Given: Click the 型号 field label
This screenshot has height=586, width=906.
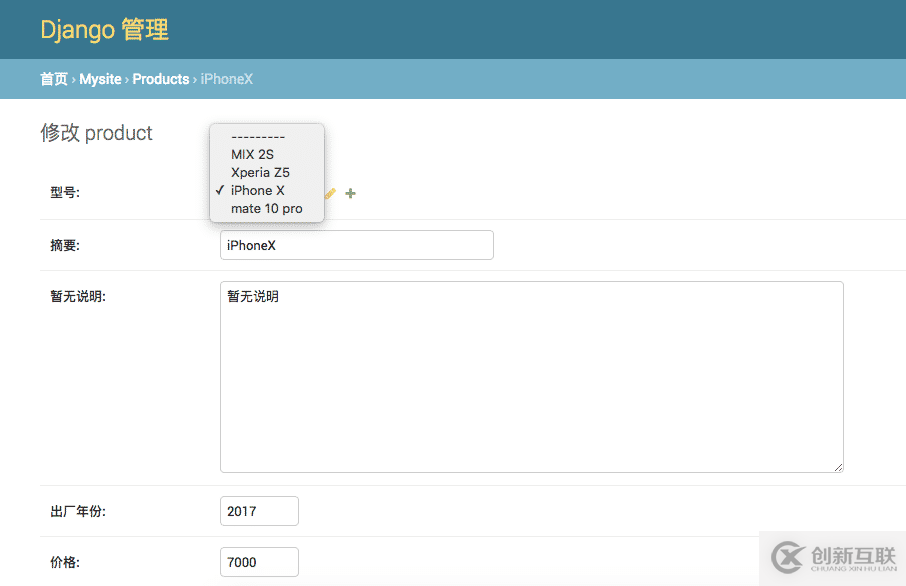Looking at the screenshot, I should coord(65,192).
